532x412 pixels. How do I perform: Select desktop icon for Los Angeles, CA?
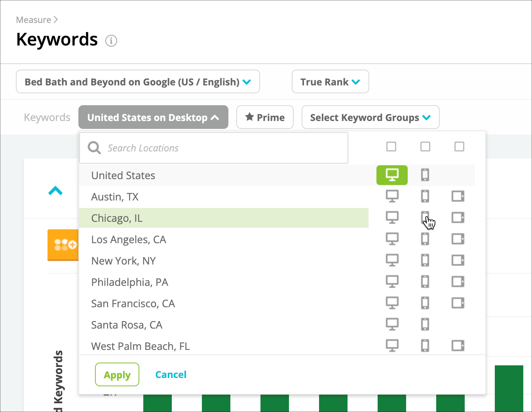coord(392,239)
